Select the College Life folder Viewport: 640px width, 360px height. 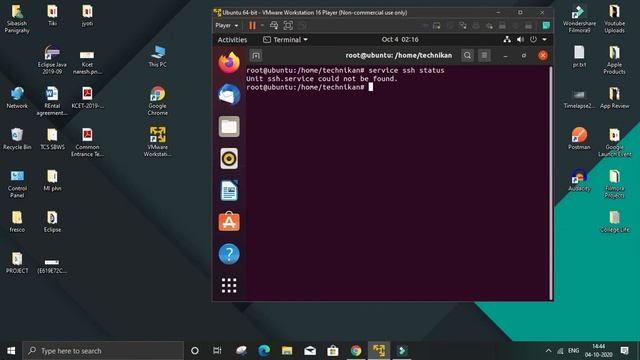click(614, 222)
